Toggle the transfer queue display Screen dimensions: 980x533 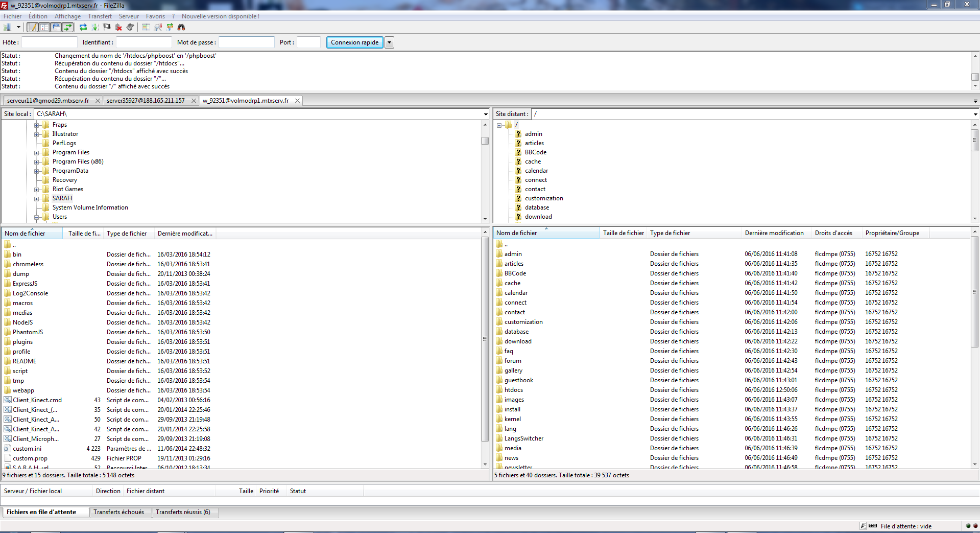tap(67, 27)
